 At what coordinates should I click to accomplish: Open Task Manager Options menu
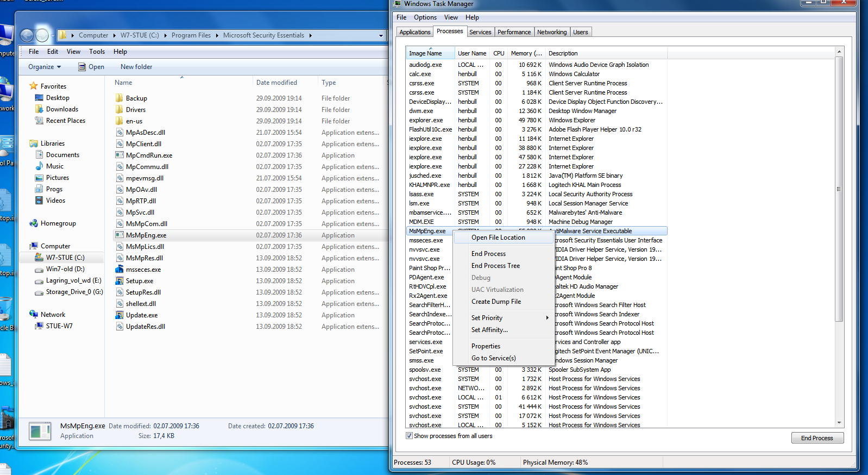click(425, 17)
